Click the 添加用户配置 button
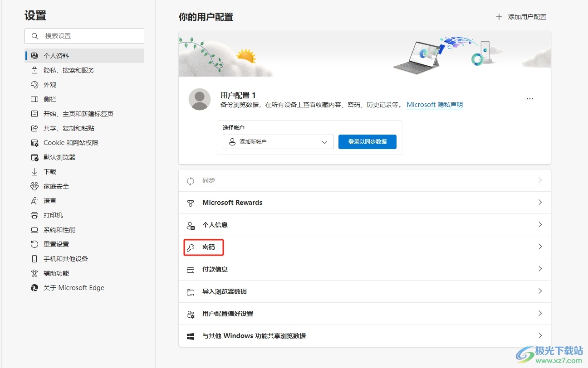 (521, 17)
